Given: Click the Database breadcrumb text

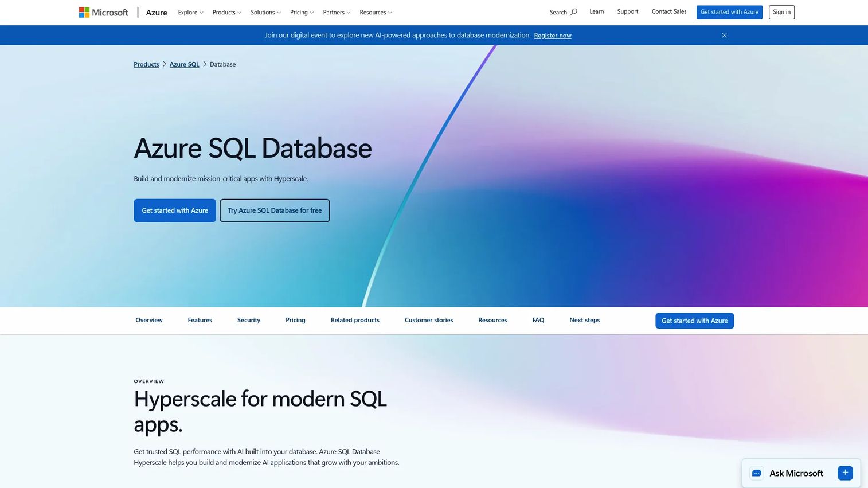Looking at the screenshot, I should (222, 64).
